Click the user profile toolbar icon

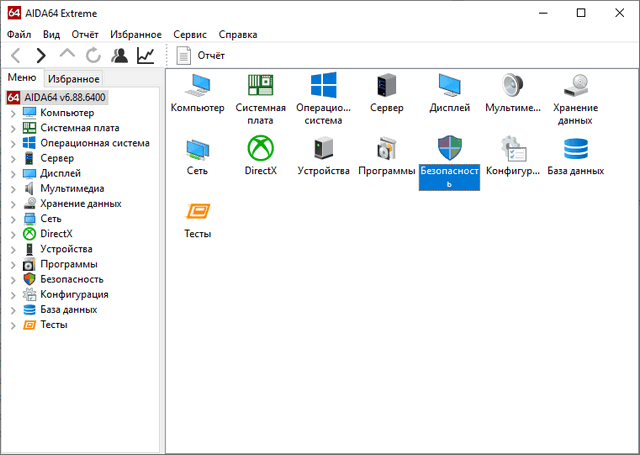point(119,55)
